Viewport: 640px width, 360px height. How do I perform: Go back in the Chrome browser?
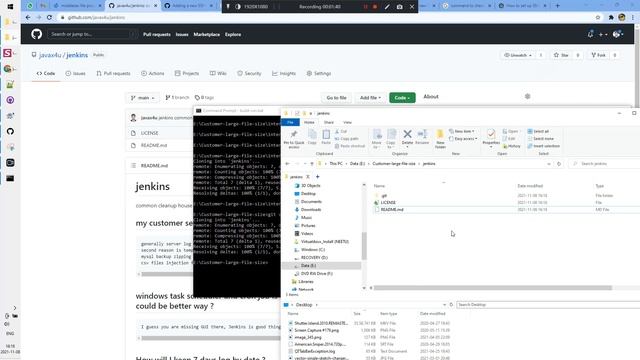tap(28, 18)
